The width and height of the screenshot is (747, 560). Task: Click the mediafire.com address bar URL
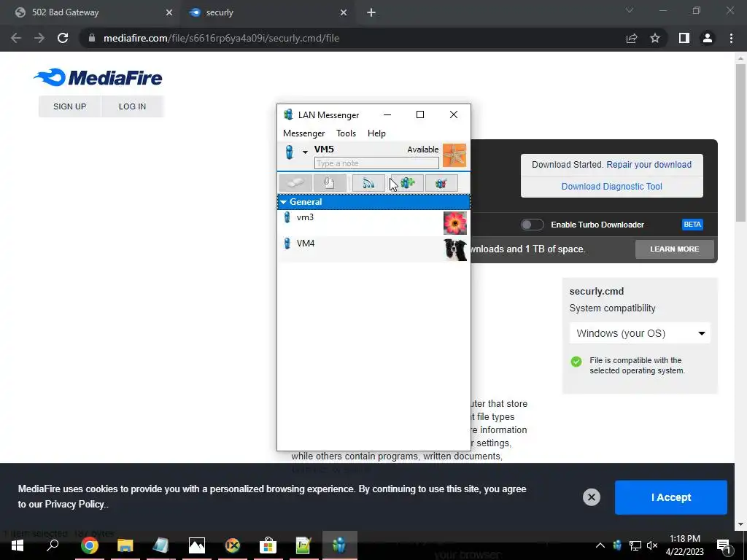(x=221, y=38)
